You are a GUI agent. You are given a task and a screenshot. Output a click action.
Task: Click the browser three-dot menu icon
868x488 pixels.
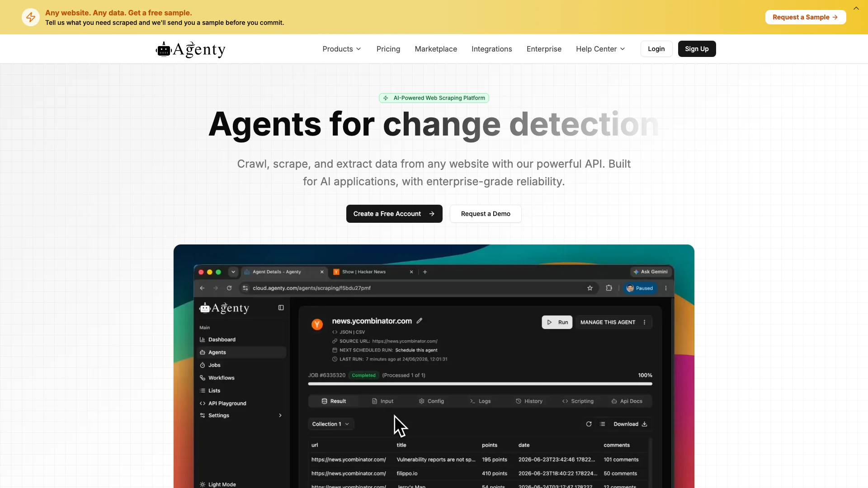click(x=666, y=288)
